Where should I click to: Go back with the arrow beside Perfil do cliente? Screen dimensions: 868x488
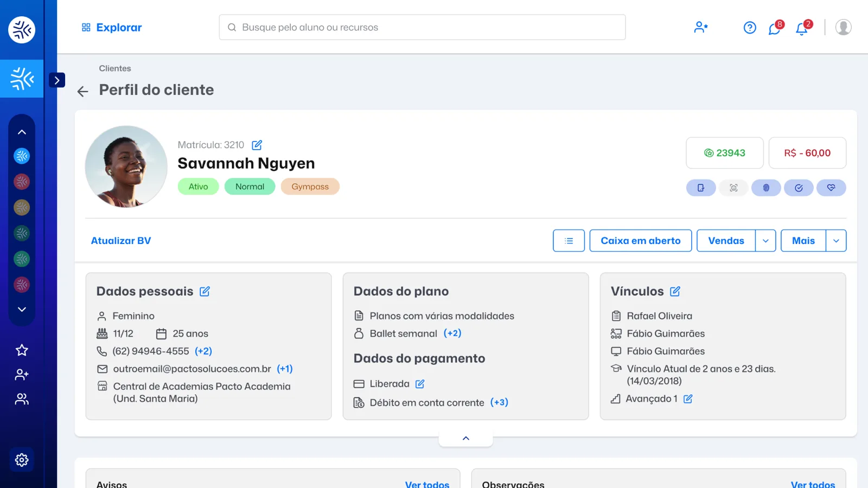point(82,91)
